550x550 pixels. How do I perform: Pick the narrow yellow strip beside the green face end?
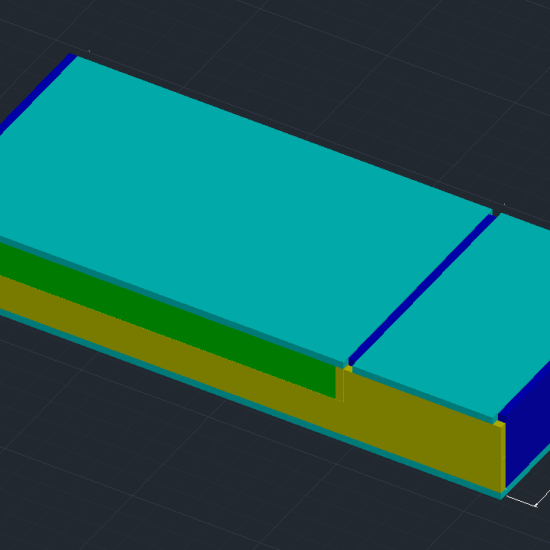339,383
